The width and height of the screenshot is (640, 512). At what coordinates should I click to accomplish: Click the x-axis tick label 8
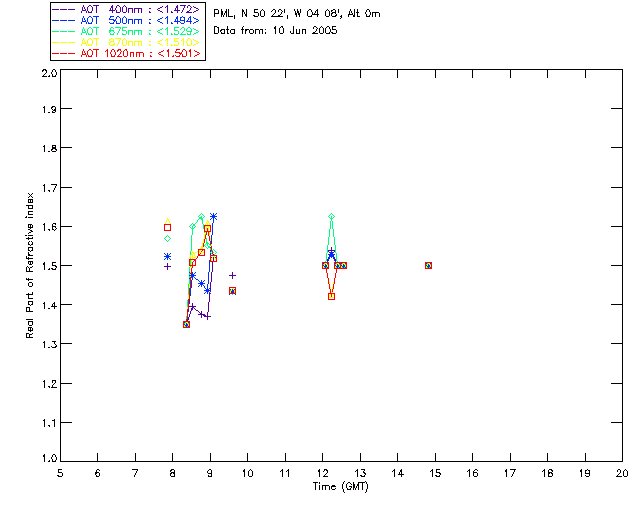(173, 473)
